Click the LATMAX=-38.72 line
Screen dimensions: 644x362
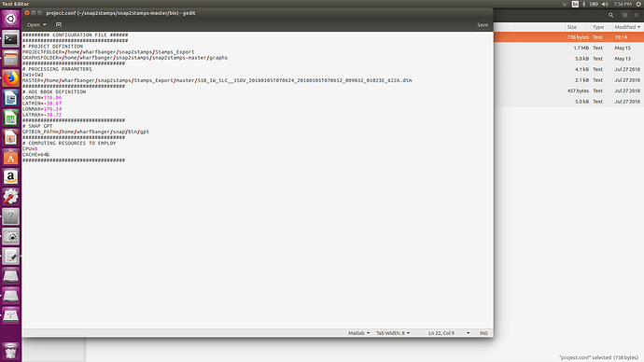42,115
